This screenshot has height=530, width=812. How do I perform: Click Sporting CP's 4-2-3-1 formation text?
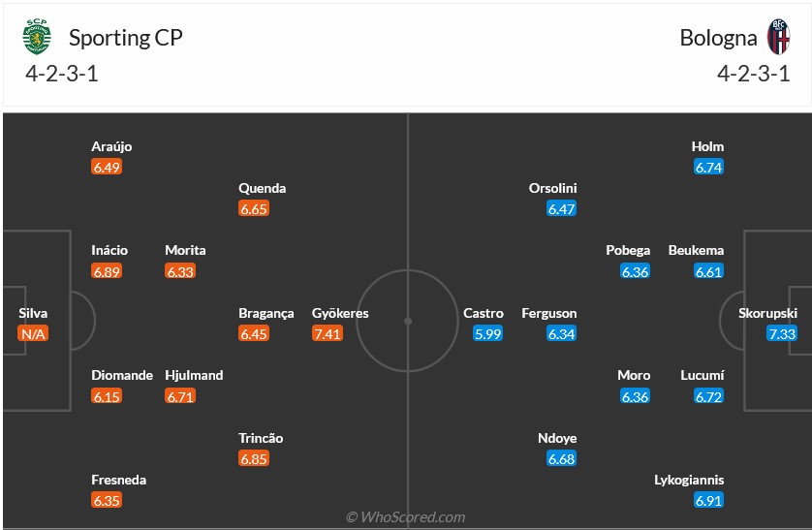point(62,74)
